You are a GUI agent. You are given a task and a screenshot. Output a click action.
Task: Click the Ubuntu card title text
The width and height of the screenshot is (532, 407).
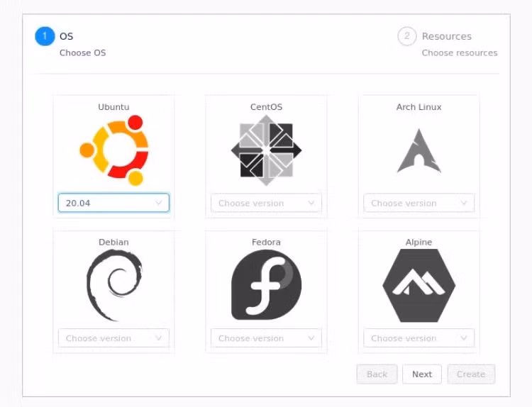click(x=113, y=107)
